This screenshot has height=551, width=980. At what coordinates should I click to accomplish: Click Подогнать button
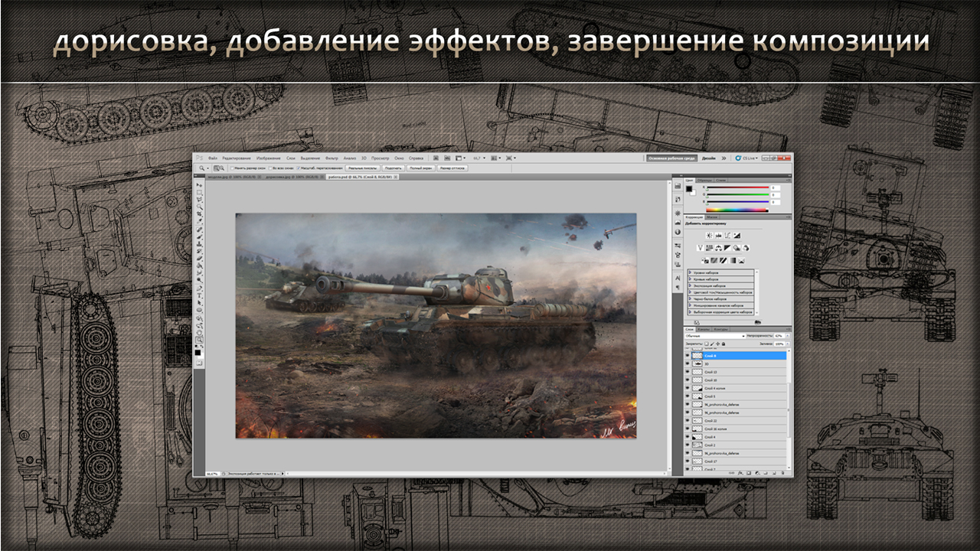click(393, 168)
